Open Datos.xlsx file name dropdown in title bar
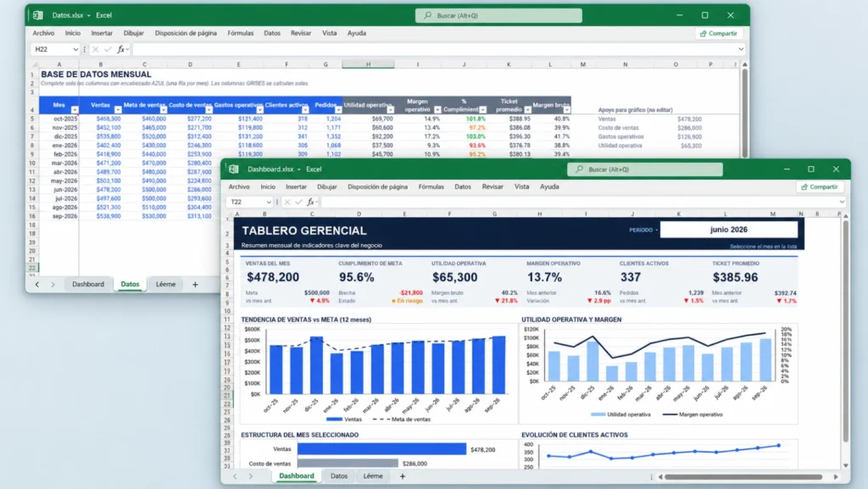Image resolution: width=868 pixels, height=489 pixels. pyautogui.click(x=88, y=15)
